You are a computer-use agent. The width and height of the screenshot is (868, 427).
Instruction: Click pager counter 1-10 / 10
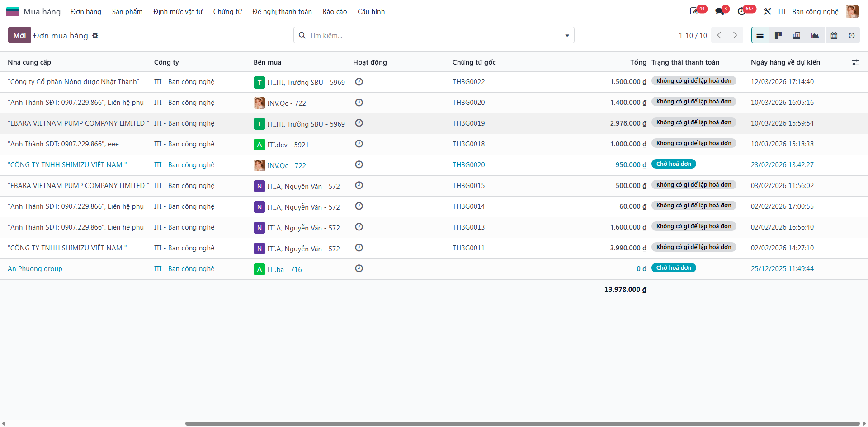coord(693,35)
